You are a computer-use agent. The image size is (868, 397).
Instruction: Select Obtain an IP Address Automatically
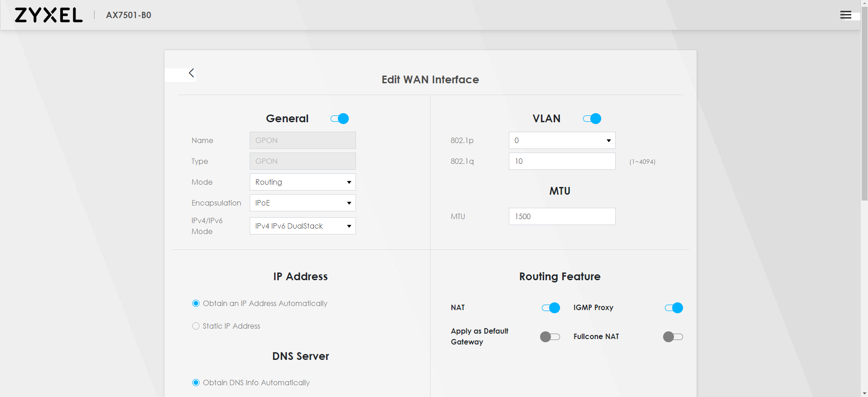[x=196, y=303]
